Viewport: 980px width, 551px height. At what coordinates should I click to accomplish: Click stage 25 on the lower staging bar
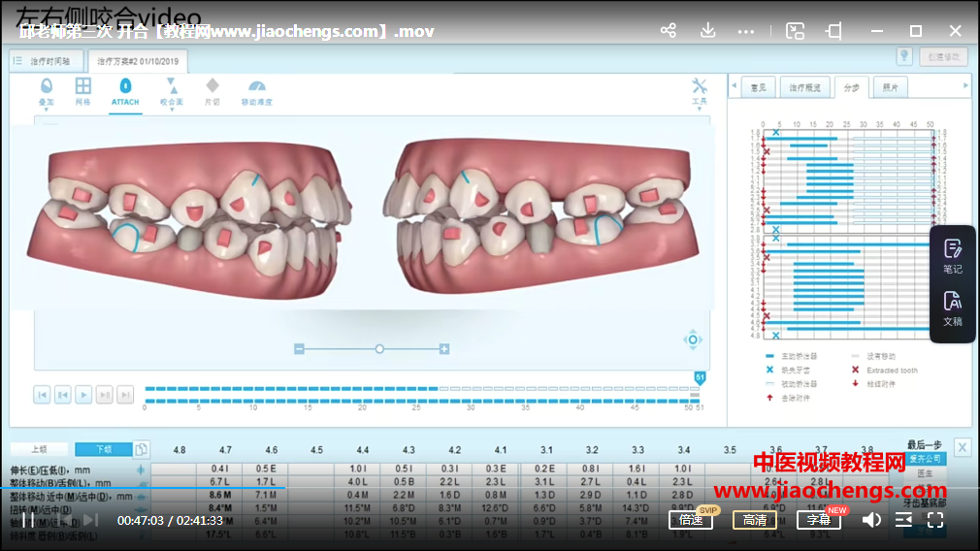(x=416, y=401)
